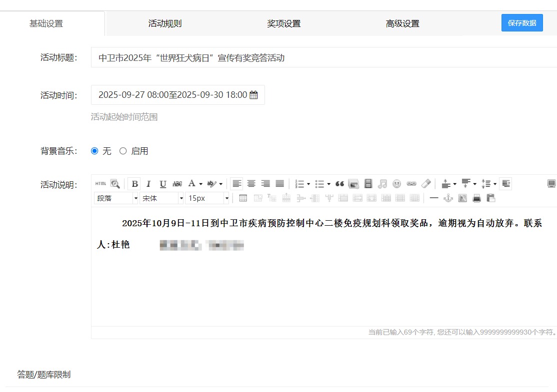This screenshot has width=557, height=392.
Task: Click the 活动标题 text input field
Action: 320,57
